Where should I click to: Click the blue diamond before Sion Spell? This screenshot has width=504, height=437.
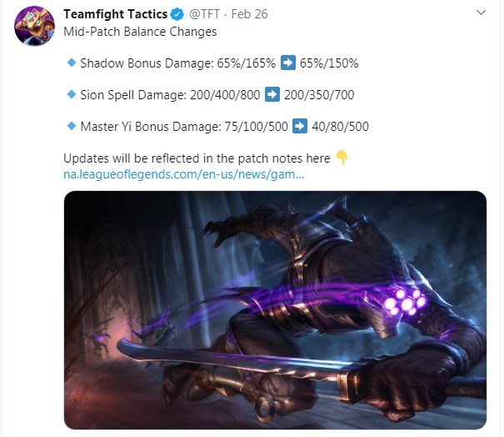pos(72,94)
